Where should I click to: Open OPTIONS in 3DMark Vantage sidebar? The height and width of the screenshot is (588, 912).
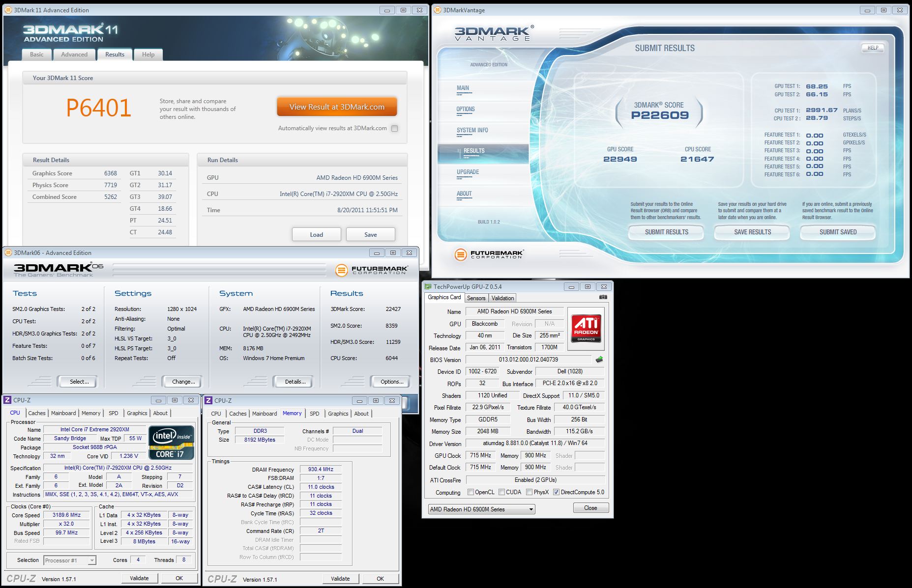[466, 109]
